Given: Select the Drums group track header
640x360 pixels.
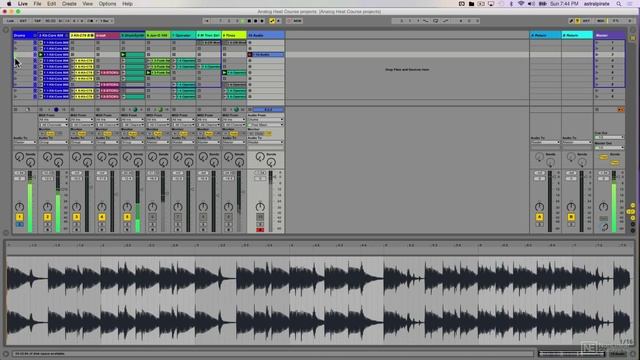Looking at the screenshot, I should (22, 36).
